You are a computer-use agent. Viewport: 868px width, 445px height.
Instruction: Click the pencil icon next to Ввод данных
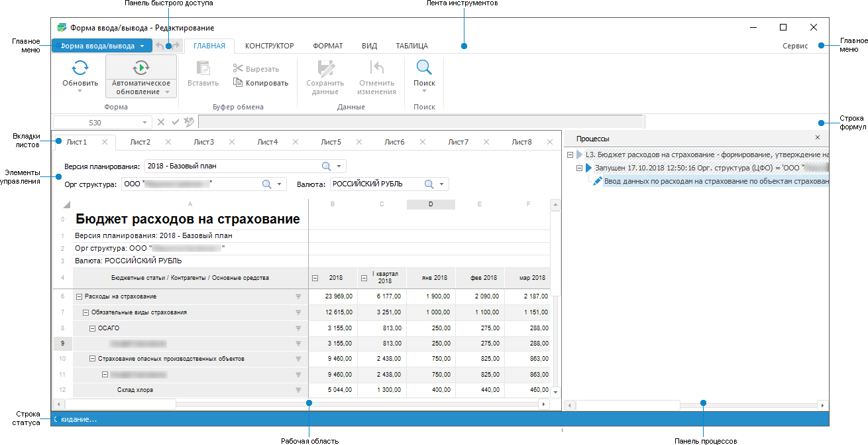pos(597,181)
